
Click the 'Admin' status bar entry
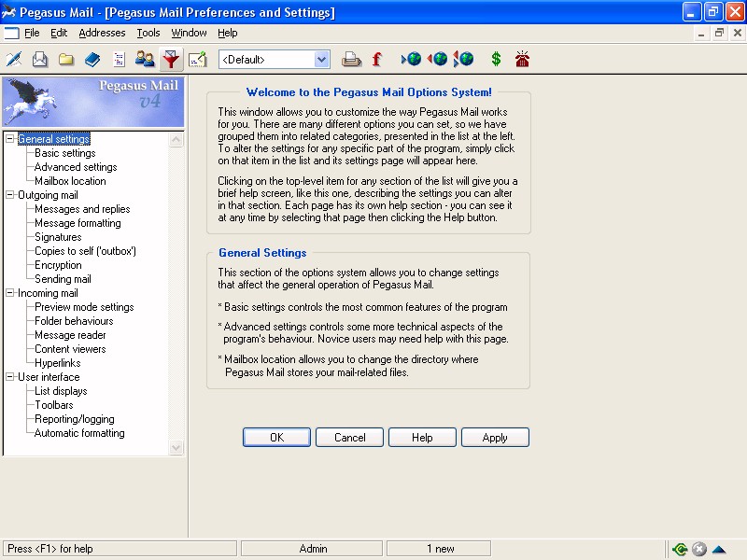312,549
